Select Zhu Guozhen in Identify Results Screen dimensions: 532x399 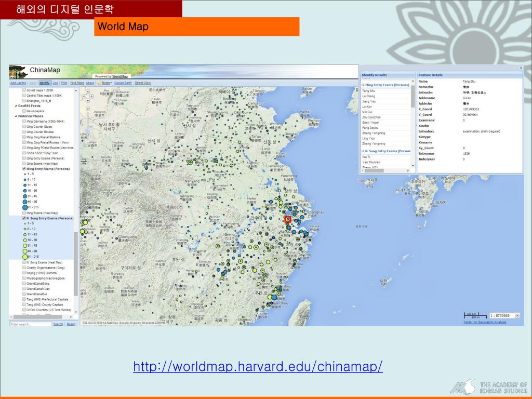[x=386, y=117]
